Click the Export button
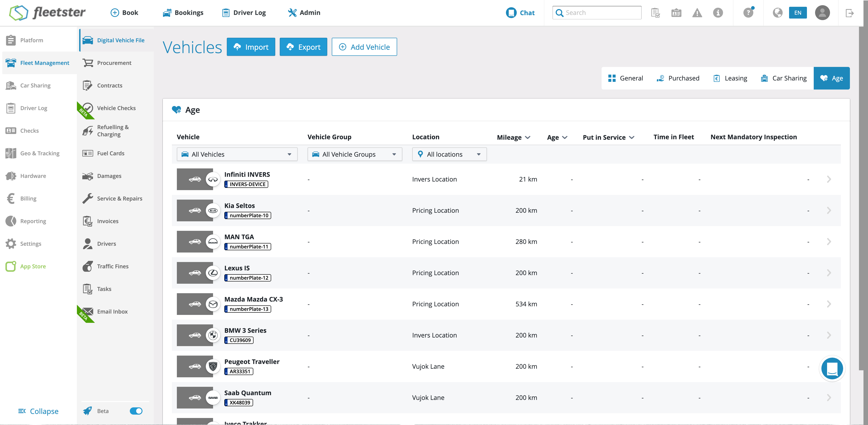Image resolution: width=868 pixels, height=425 pixels. [303, 47]
